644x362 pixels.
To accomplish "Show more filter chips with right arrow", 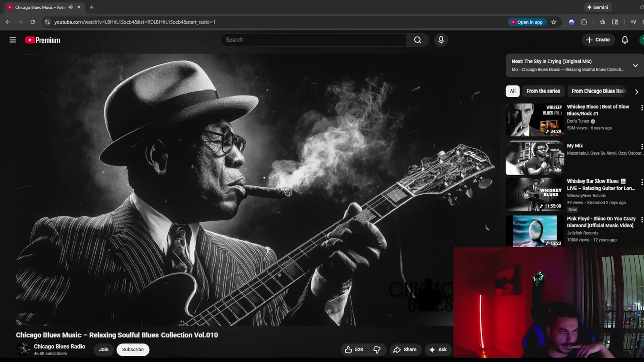I will (636, 92).
